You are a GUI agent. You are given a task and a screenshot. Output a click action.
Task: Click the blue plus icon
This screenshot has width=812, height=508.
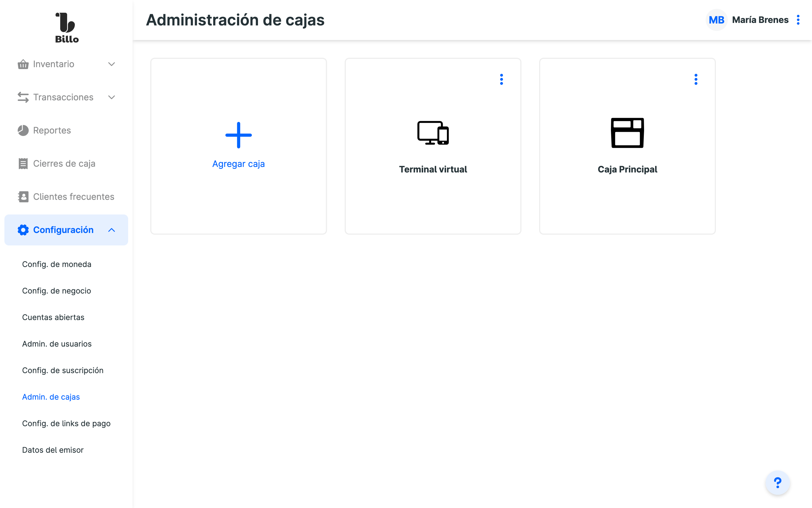pyautogui.click(x=238, y=135)
